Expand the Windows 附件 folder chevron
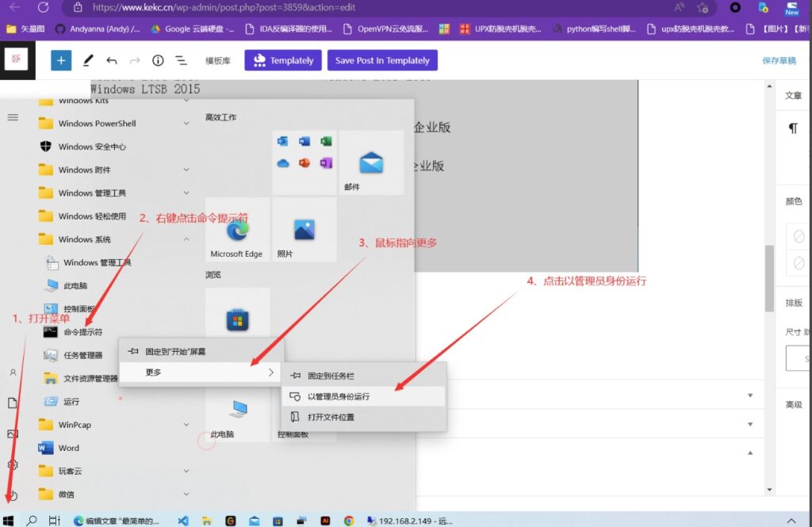Image resolution: width=812 pixels, height=527 pixels. coord(185,170)
